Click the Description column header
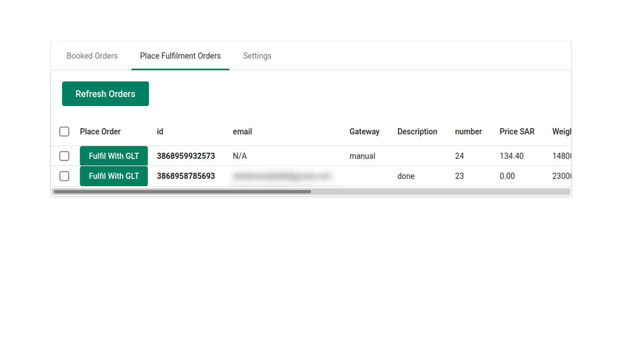The height and width of the screenshot is (362, 644). [x=417, y=132]
